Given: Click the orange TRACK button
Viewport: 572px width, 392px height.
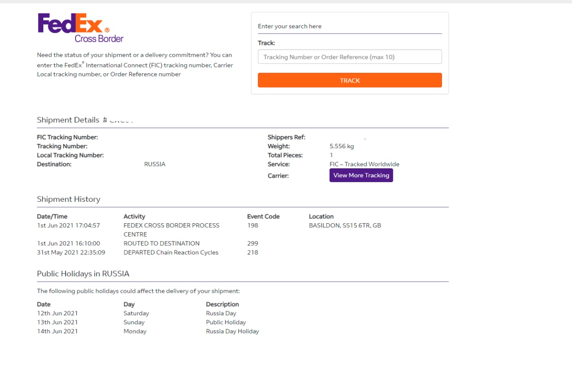Looking at the screenshot, I should click(x=349, y=80).
